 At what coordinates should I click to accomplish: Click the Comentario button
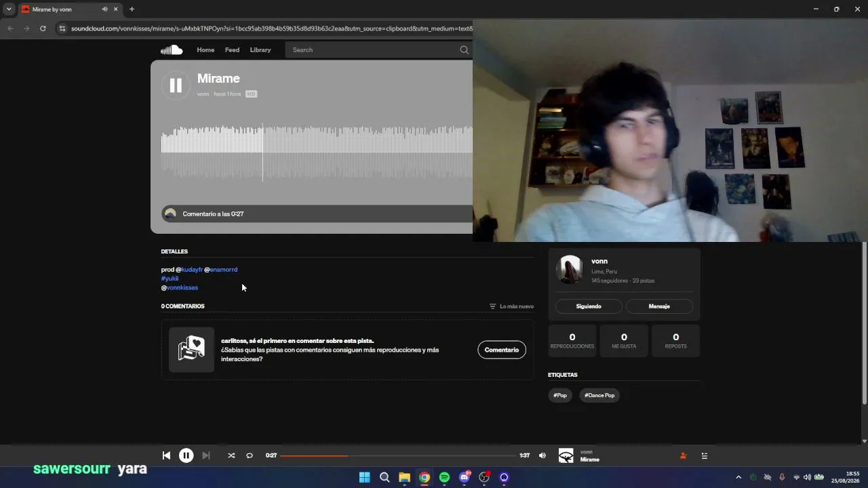[502, 350]
